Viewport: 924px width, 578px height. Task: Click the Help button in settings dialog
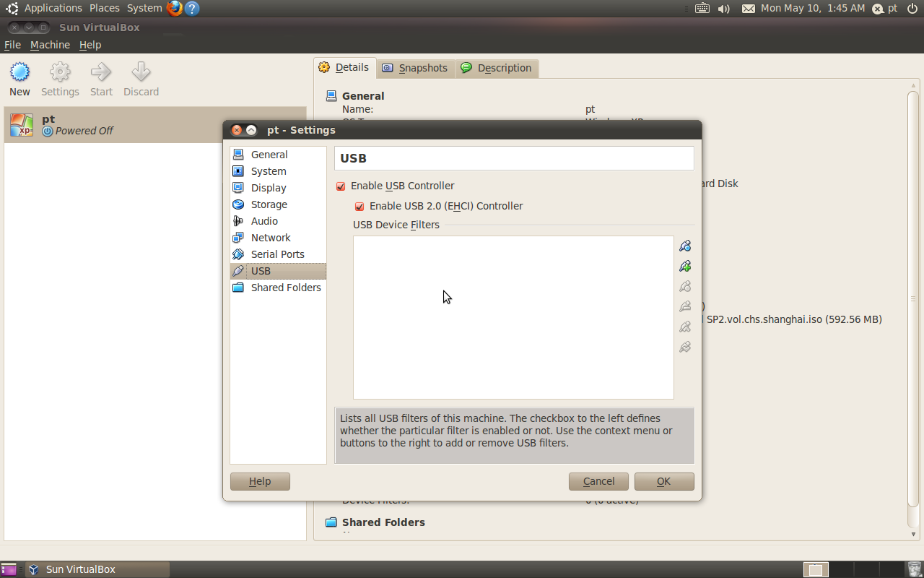pyautogui.click(x=260, y=481)
